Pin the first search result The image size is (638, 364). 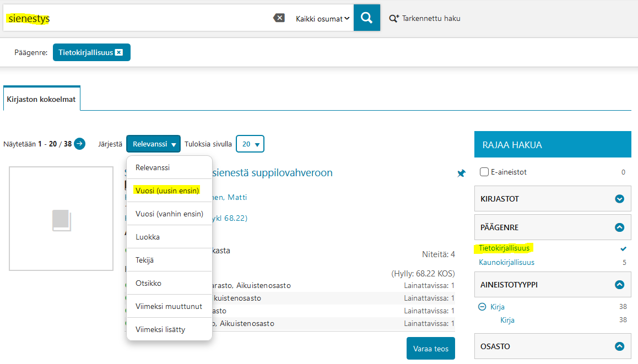(x=461, y=173)
